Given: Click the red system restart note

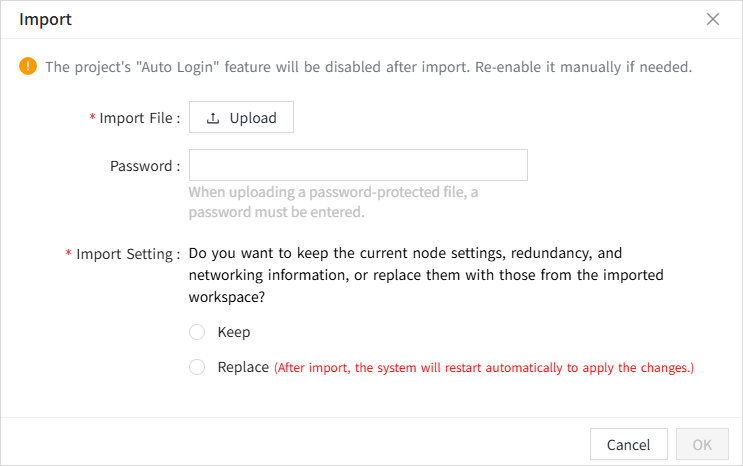Looking at the screenshot, I should [484, 368].
